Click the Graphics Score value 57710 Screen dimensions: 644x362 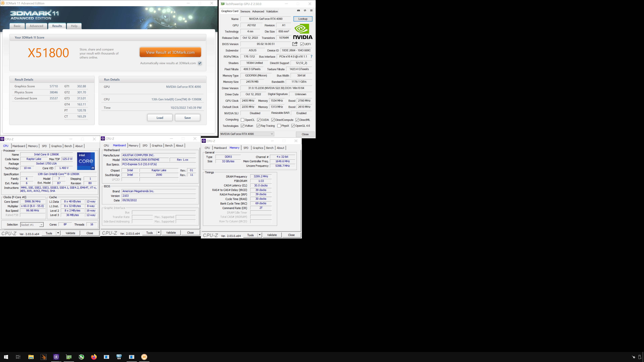pos(53,86)
